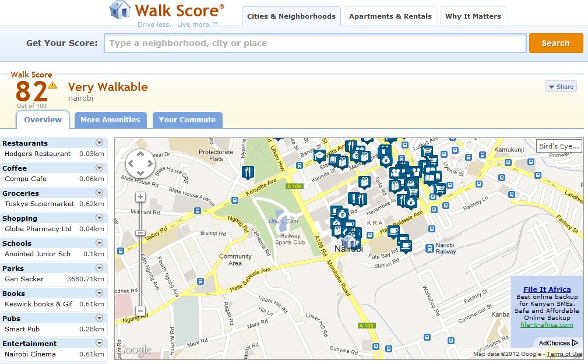This screenshot has height=364, width=588.
Task: Click the Keswick books & Gif listing
Action: [54, 304]
